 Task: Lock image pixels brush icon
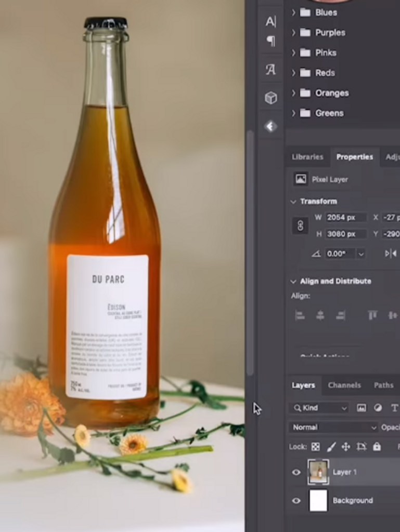pos(331,447)
